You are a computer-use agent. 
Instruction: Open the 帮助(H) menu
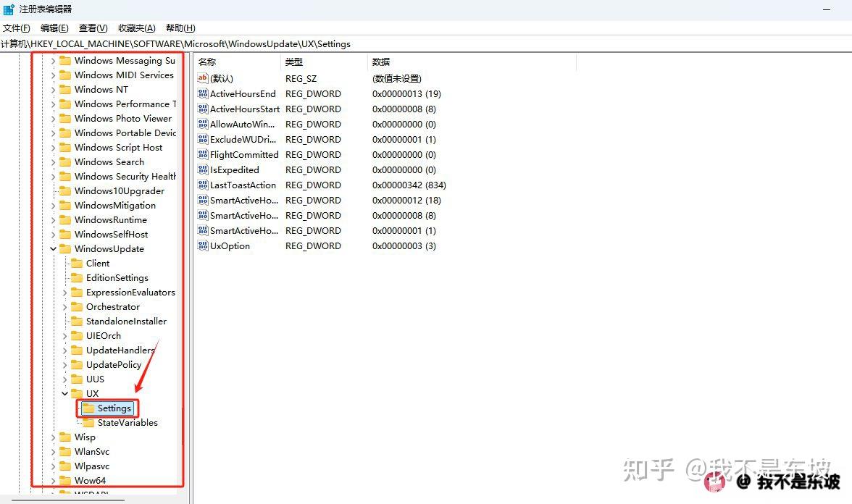pyautogui.click(x=180, y=28)
